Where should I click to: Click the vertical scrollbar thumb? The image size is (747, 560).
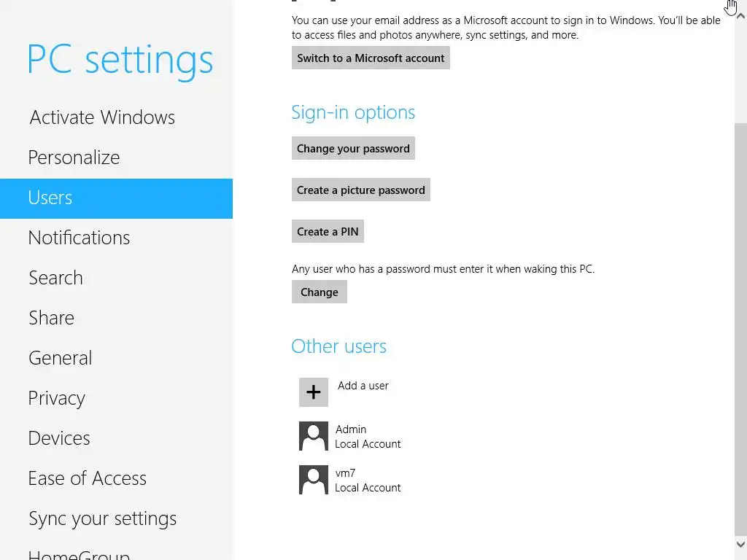[x=740, y=329]
